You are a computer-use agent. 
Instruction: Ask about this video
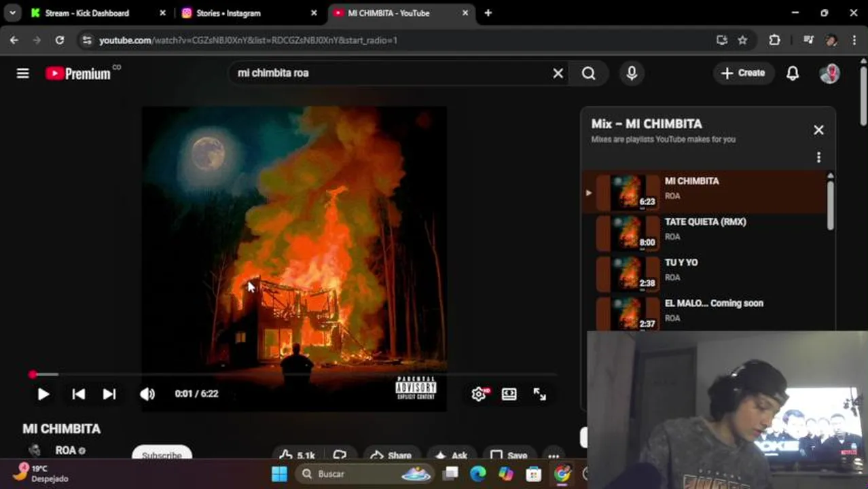[451, 456]
